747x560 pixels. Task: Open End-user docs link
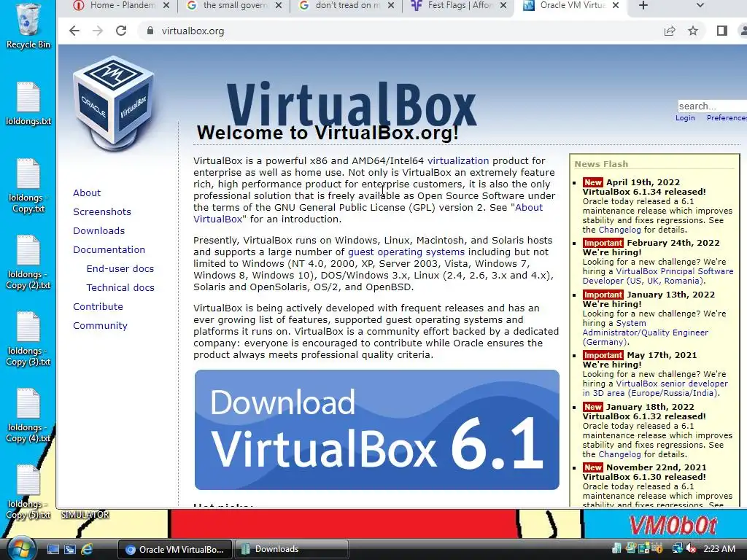tap(120, 269)
